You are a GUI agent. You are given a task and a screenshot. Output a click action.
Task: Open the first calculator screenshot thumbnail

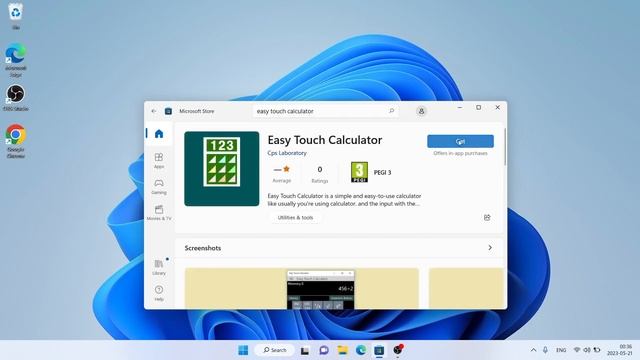point(302,288)
